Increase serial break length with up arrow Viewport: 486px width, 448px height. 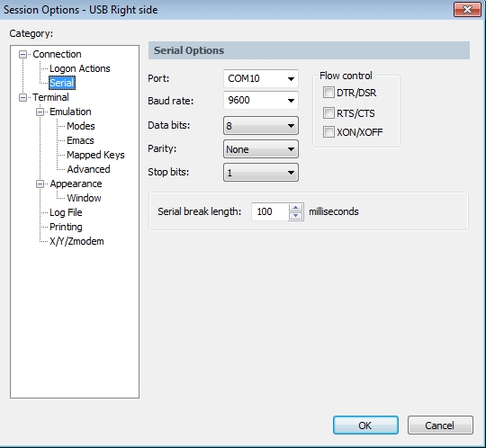[x=296, y=208]
